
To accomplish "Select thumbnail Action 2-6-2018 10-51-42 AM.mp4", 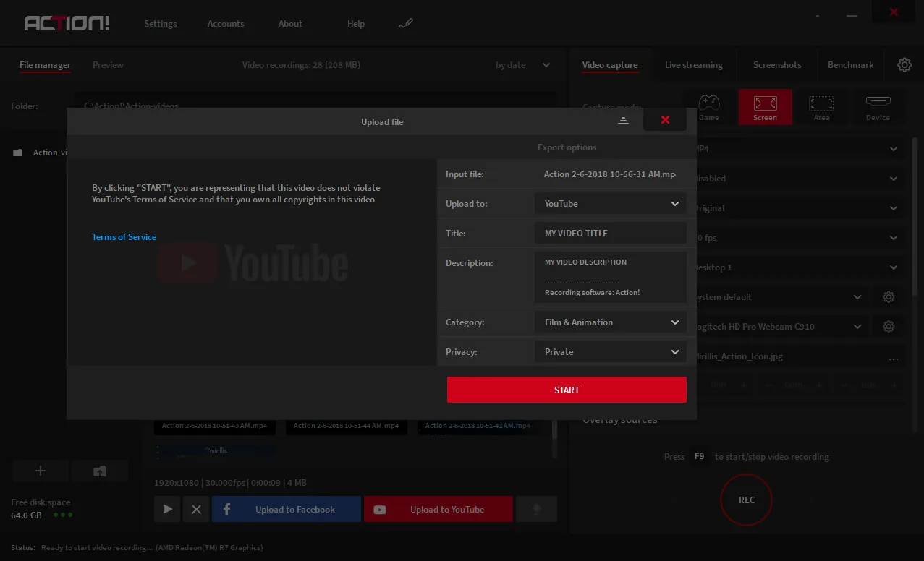I will 478,426.
